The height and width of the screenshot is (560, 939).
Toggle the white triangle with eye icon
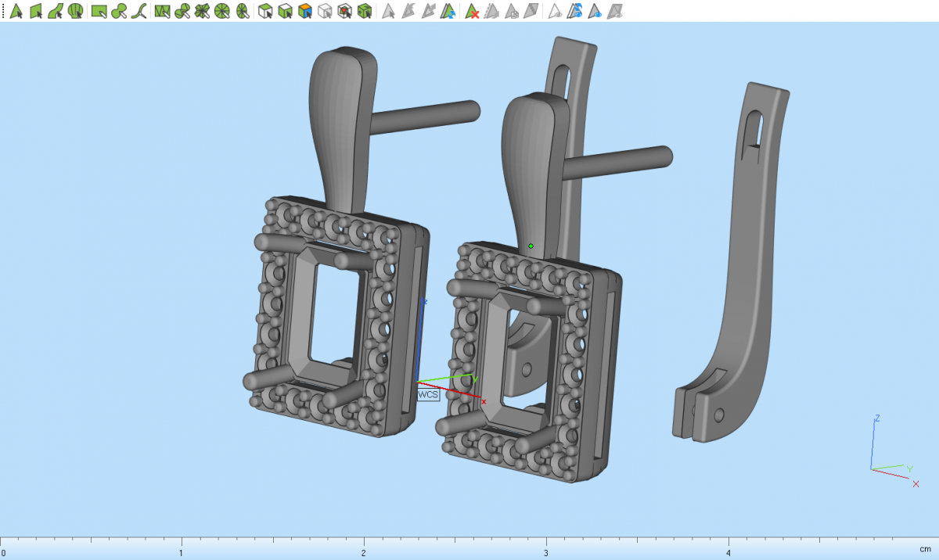(x=555, y=11)
